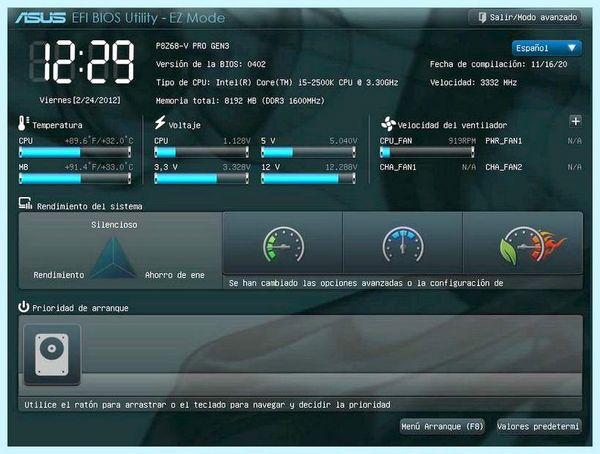The height and width of the screenshot is (454, 600).
Task: Click the 3,3 V voltage bar
Action: 201,178
